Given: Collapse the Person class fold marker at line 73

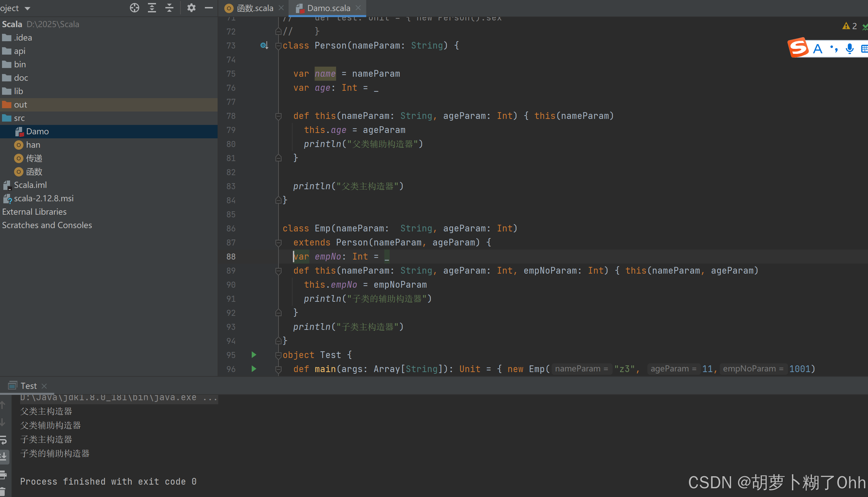Looking at the screenshot, I should point(279,46).
